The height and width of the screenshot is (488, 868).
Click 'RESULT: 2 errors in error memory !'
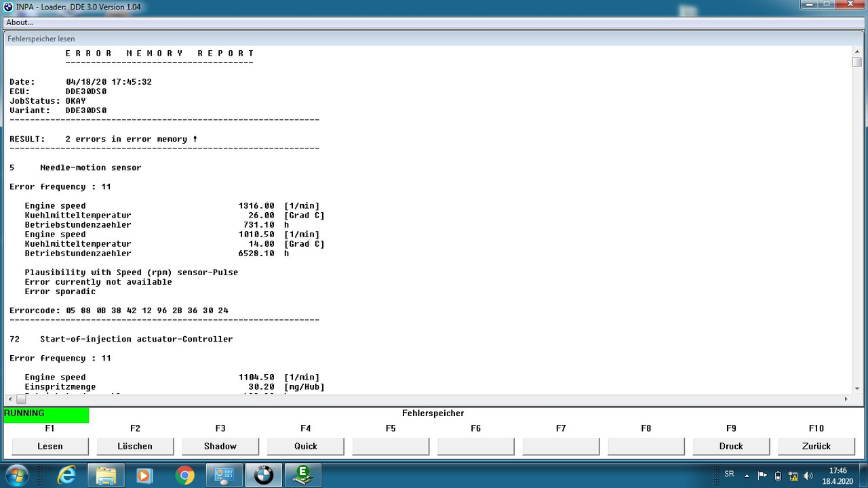[x=104, y=139]
